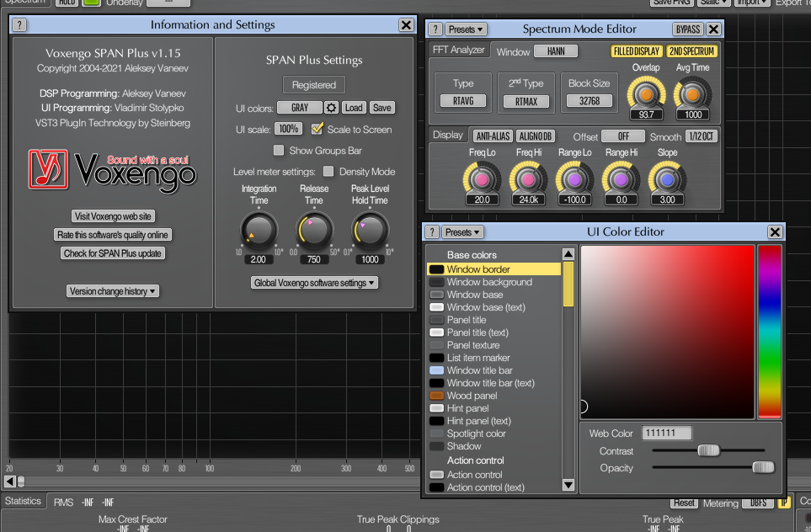
Task: Click Reset button near Metering
Action: click(x=684, y=503)
